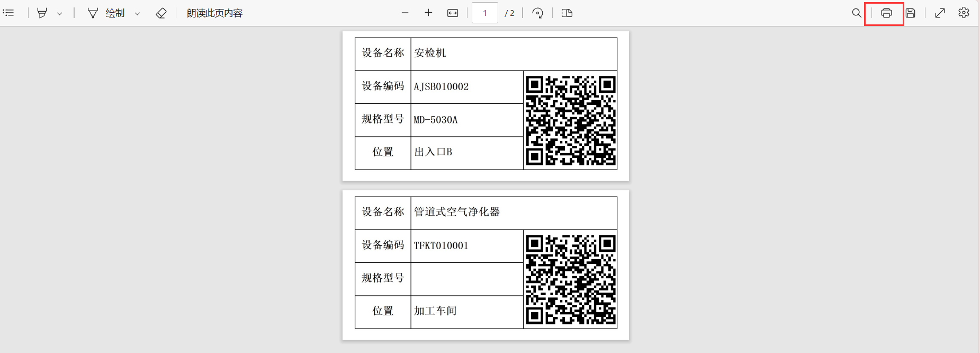Image resolution: width=980 pixels, height=353 pixels.
Task: Select the eraser tool
Action: (161, 13)
